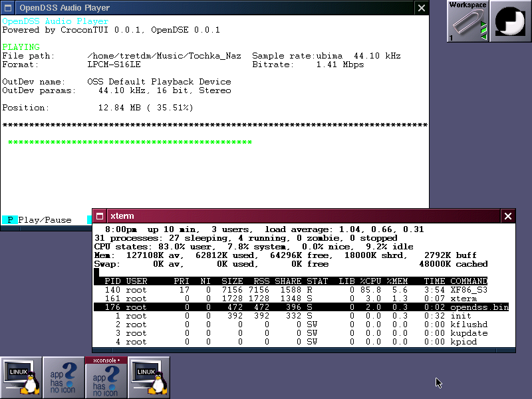
Task: Focus the 'OpenDSS Audio Player' window titlebar
Action: [x=214, y=8]
